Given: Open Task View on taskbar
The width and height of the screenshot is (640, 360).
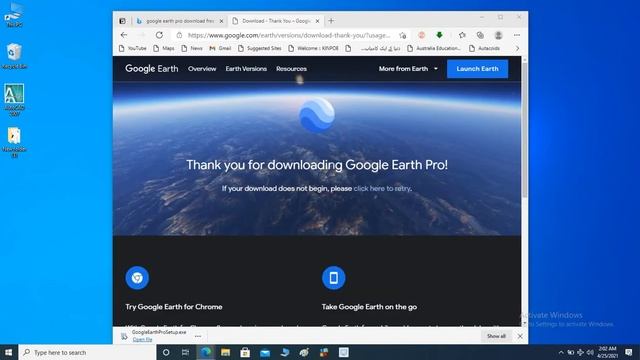Looking at the screenshot, I should (185, 352).
